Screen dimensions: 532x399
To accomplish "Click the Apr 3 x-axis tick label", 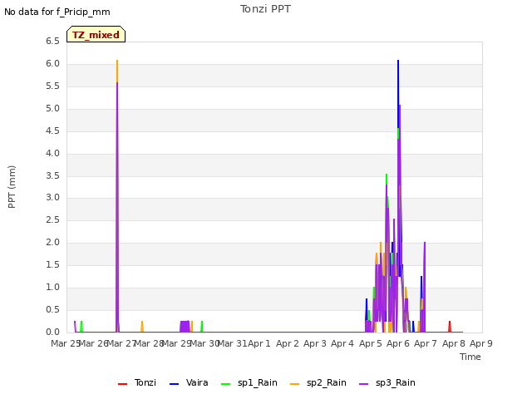I will [315, 343].
